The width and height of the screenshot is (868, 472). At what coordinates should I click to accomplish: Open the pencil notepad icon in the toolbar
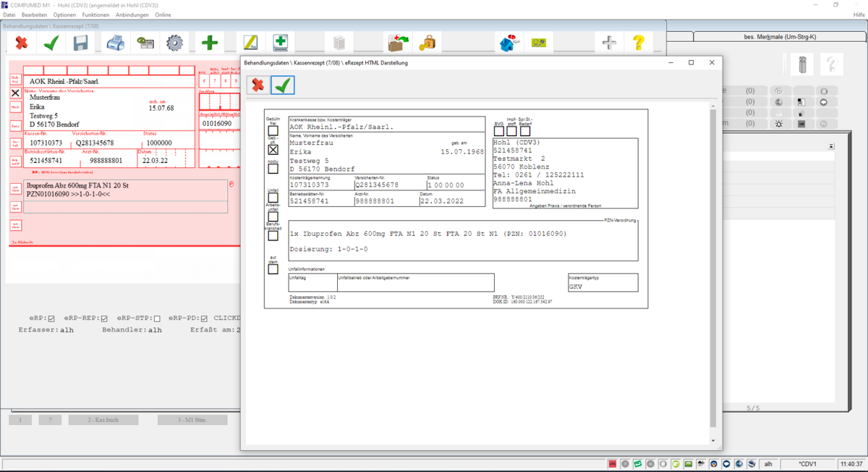coord(250,43)
